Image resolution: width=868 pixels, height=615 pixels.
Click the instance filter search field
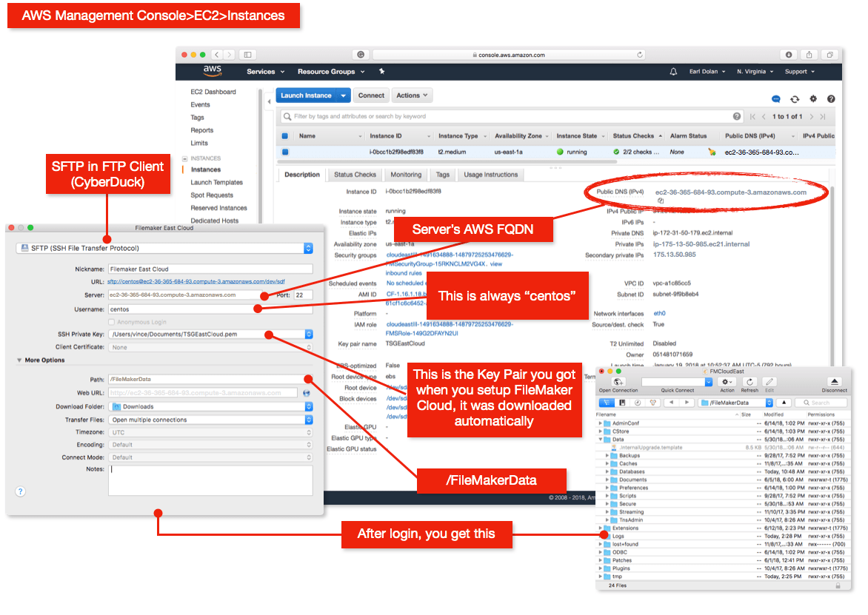(510, 116)
